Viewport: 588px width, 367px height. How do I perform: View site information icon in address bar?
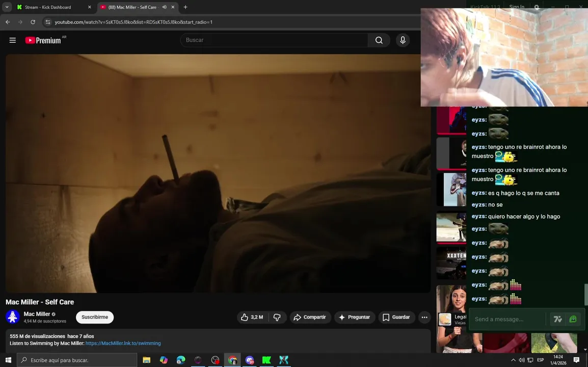pos(47,22)
